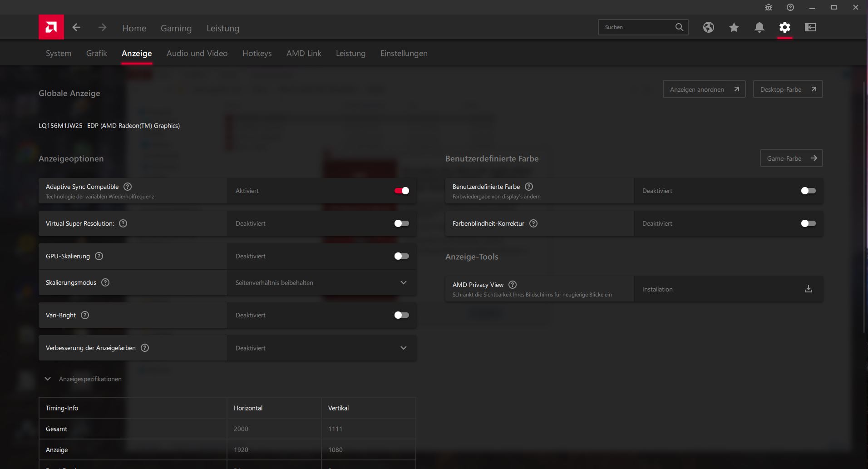The height and width of the screenshot is (469, 868).
Task: Open help question mark in title bar
Action: (790, 7)
